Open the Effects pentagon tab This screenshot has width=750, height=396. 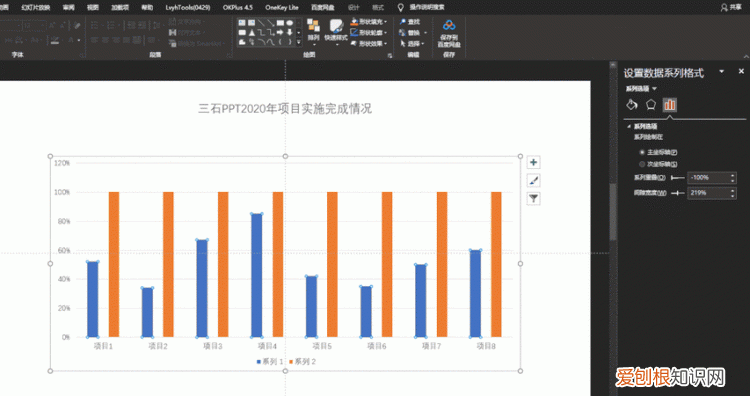point(650,104)
